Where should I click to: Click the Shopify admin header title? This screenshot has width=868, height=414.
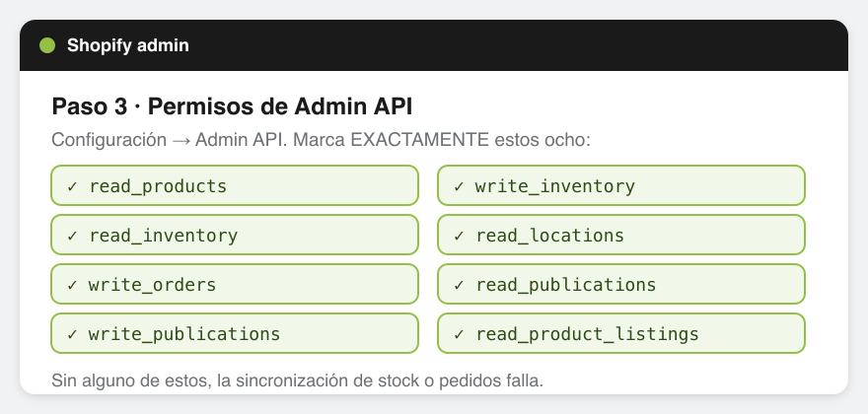coord(128,45)
